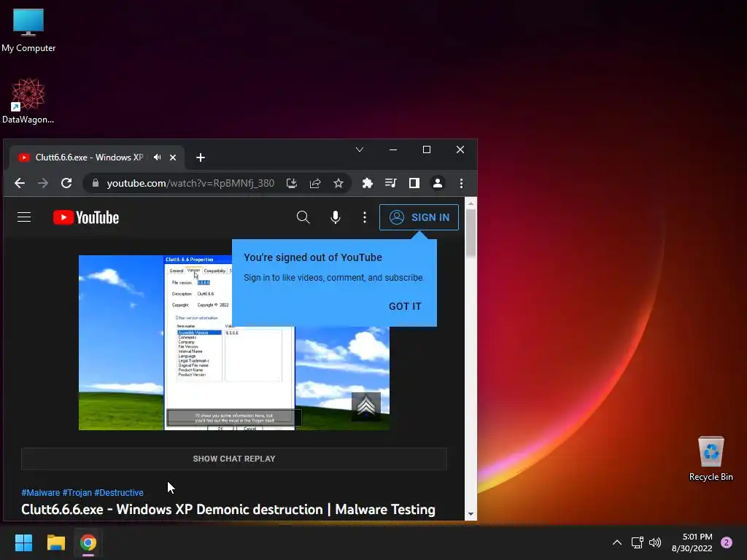Click the double-chevron overlay on video

(x=366, y=406)
